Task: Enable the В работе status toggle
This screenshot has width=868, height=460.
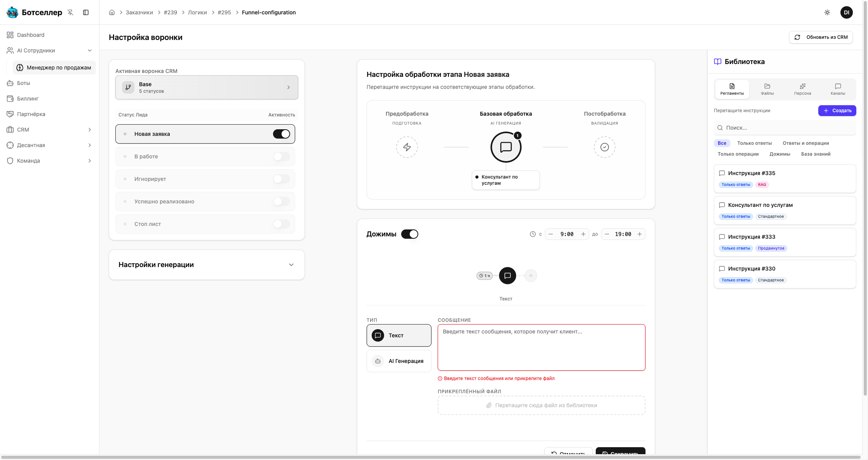Action: pos(281,156)
